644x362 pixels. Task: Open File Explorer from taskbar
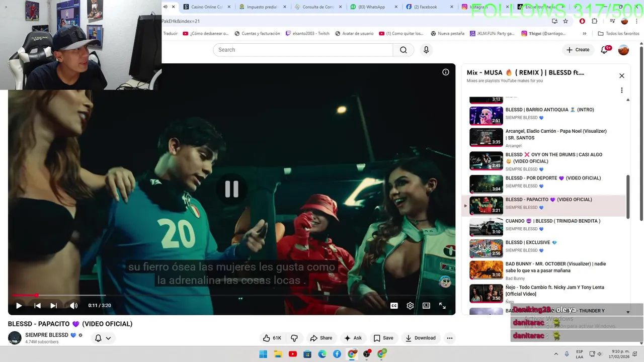(x=278, y=354)
